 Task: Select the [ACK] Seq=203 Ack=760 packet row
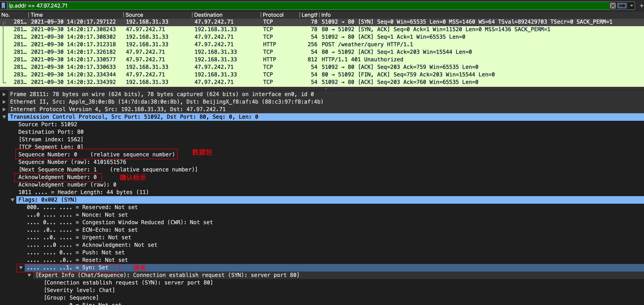(322, 82)
